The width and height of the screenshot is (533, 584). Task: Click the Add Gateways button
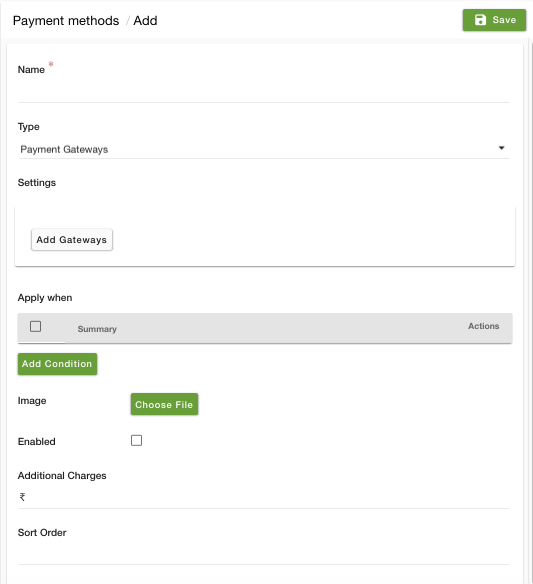[72, 239]
